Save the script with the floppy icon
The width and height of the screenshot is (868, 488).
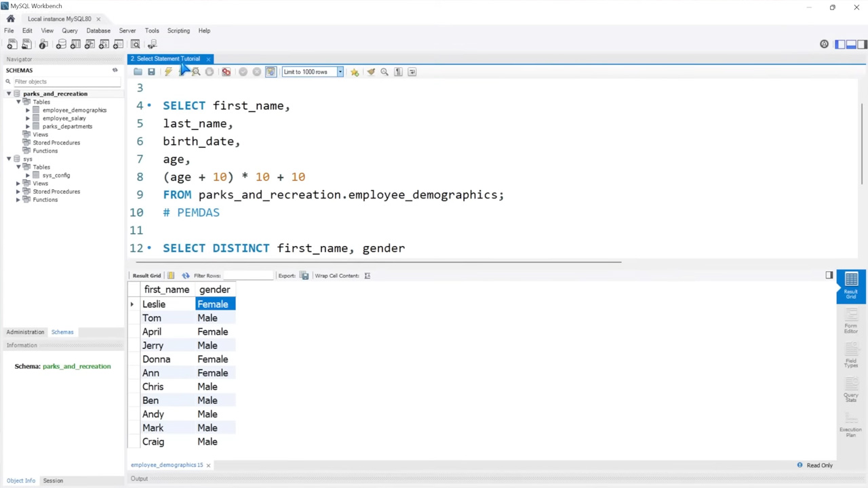coord(151,72)
